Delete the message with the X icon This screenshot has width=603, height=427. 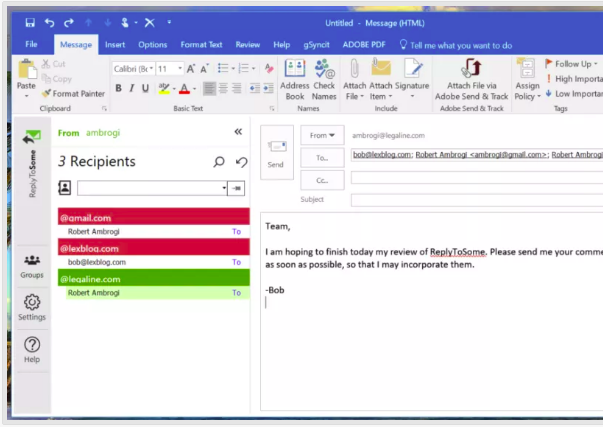pyautogui.click(x=150, y=23)
